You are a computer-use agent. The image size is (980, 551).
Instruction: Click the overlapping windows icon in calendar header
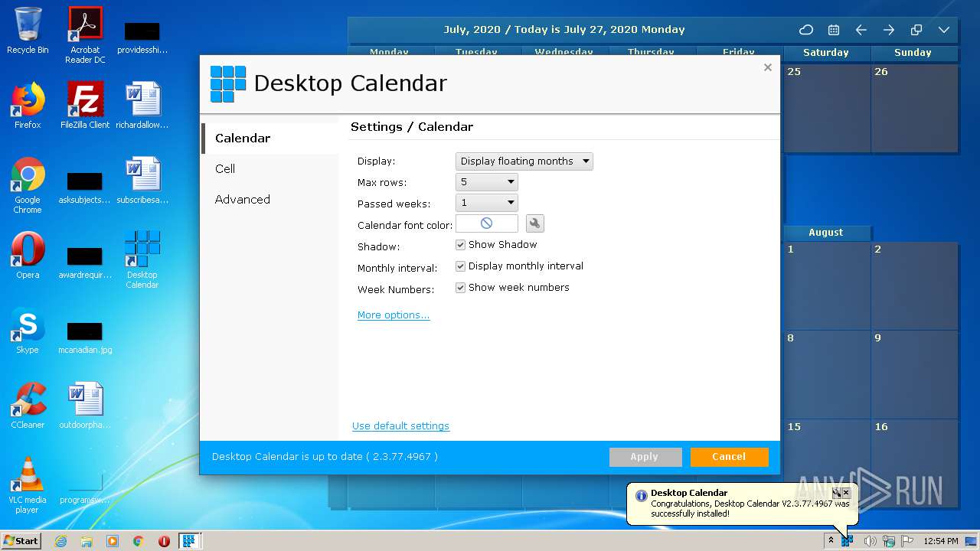pos(916,30)
